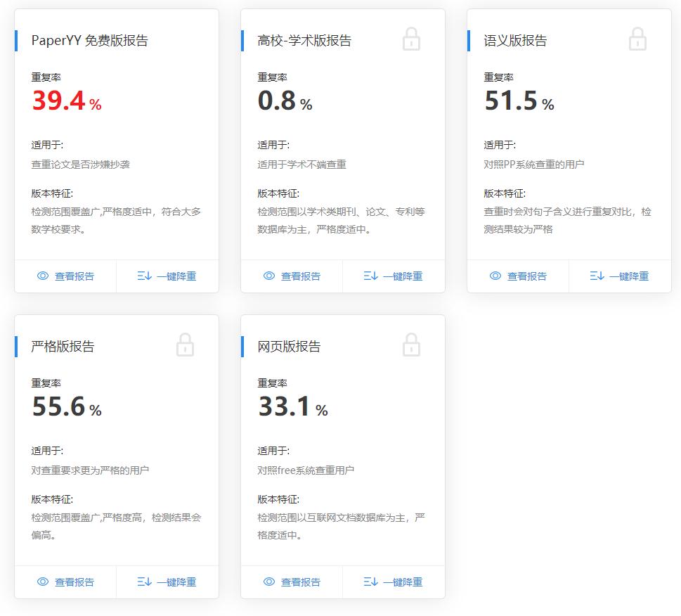Click the lock icon on 语义版报告 card
The image size is (681, 616).
(x=637, y=39)
